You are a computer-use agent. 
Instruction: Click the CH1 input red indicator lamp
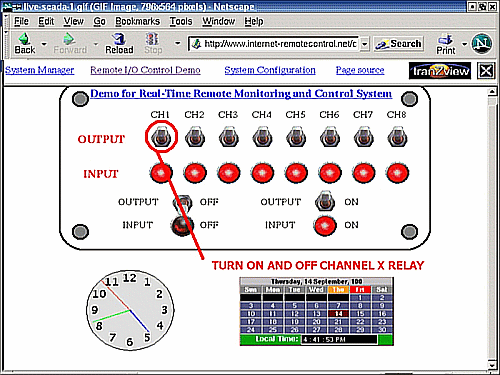point(161,173)
